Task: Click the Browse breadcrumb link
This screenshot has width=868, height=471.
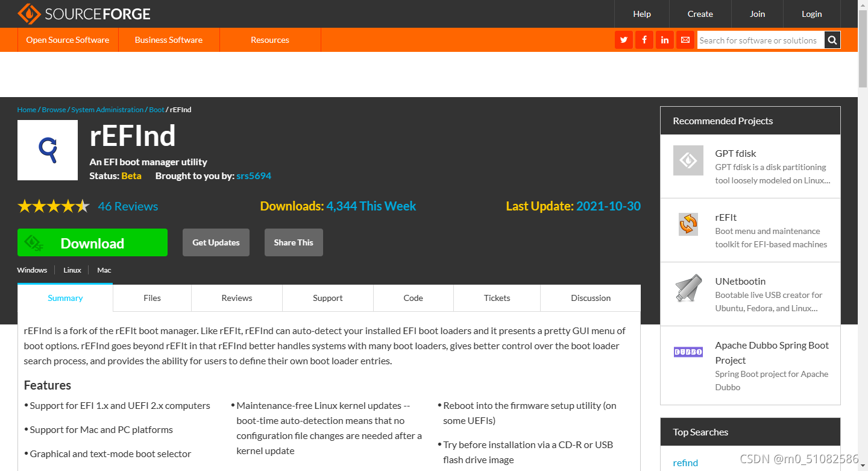Action: [54, 110]
